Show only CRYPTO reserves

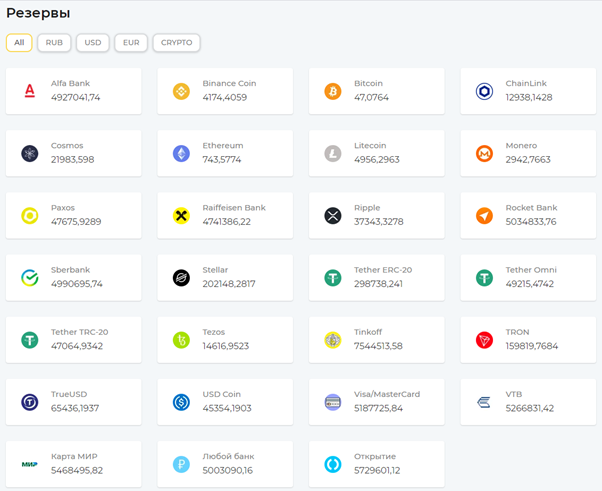click(177, 43)
